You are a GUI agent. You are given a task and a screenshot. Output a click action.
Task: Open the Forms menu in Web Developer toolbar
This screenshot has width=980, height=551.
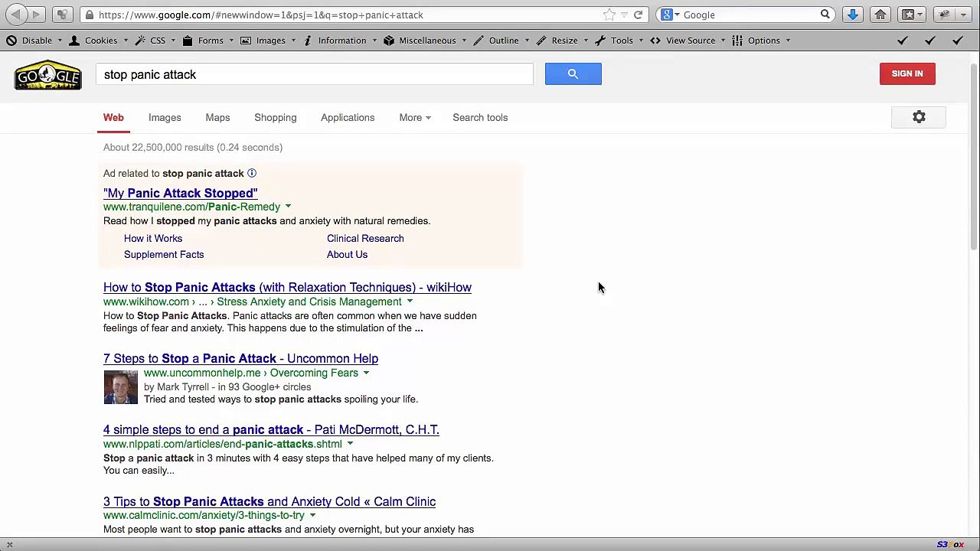click(x=208, y=41)
